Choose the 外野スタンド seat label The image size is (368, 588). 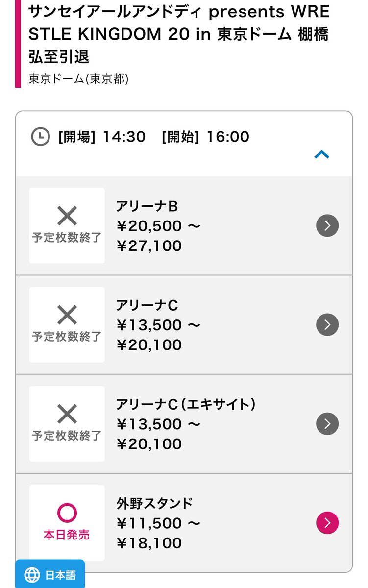coord(155,503)
